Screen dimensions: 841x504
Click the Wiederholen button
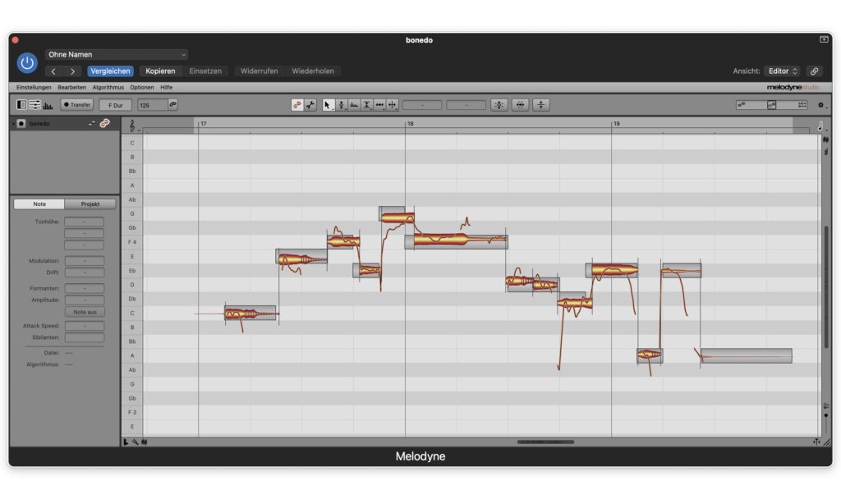point(313,71)
